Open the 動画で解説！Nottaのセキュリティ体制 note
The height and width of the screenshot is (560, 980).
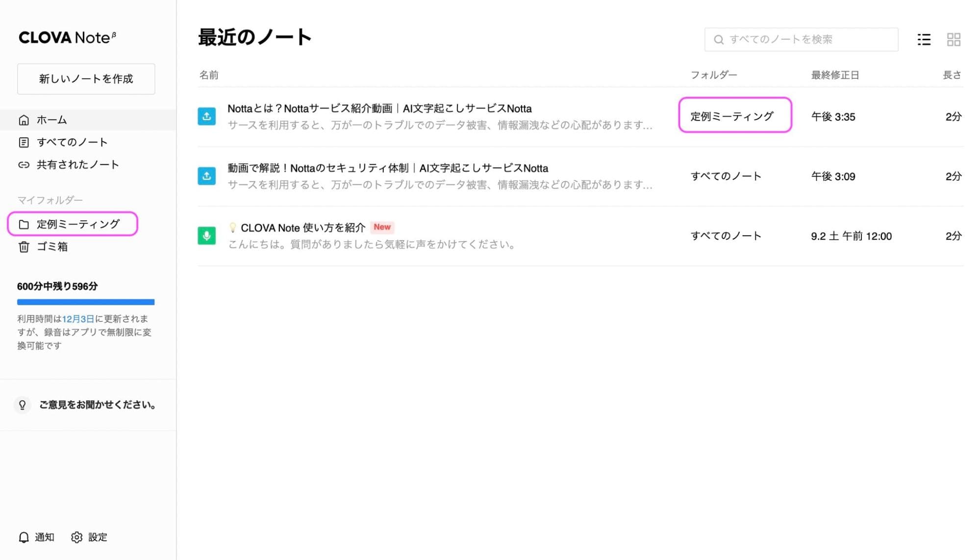tap(388, 169)
